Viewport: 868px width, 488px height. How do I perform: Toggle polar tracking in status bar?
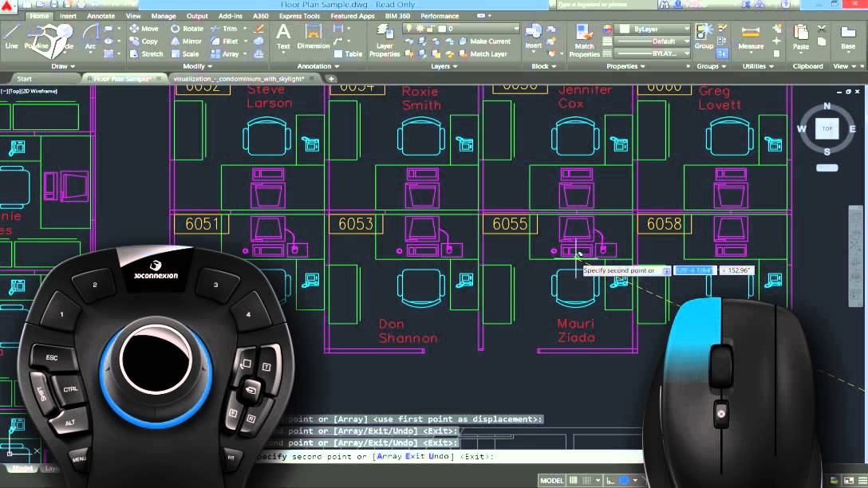click(x=624, y=480)
